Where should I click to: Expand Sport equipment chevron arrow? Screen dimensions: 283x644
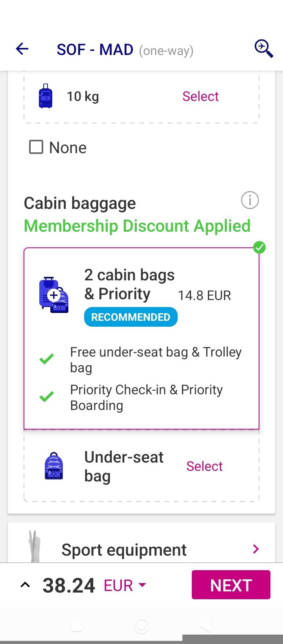256,549
